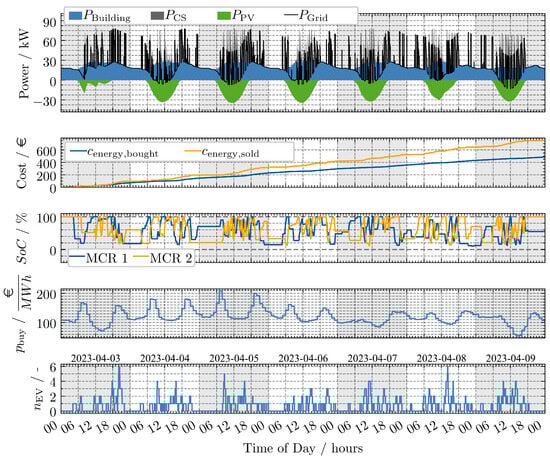Click the black P Grid legend line

[x=290, y=15]
